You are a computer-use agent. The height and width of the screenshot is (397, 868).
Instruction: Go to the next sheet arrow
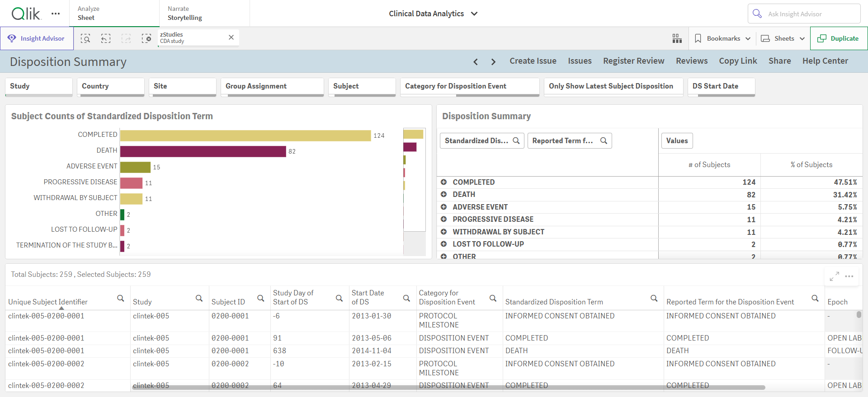[x=493, y=62]
